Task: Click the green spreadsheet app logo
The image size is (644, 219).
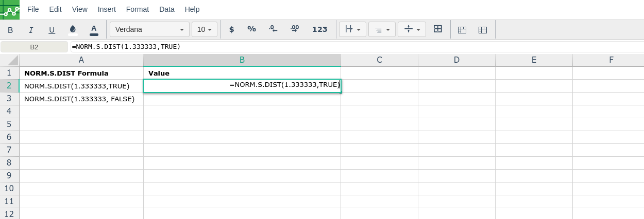Action: click(x=10, y=10)
